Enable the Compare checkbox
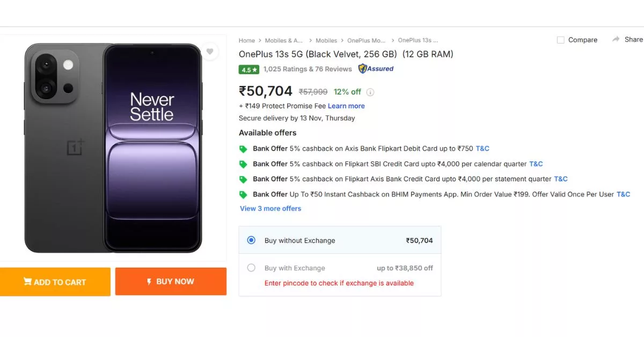This screenshot has width=644, height=337. [560, 39]
